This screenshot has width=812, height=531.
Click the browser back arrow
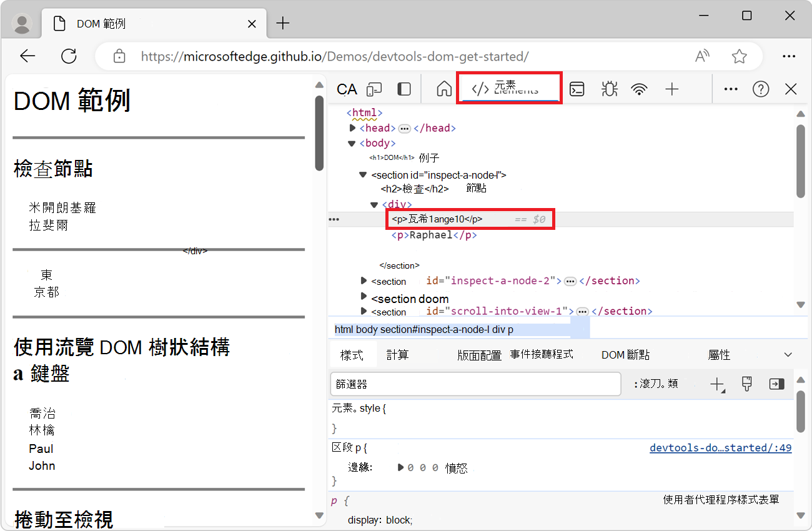[x=27, y=56]
